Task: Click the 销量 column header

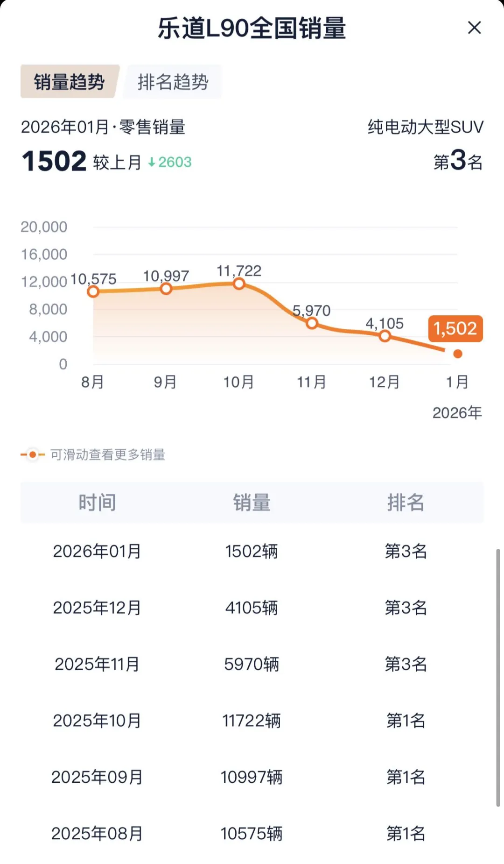Action: click(252, 502)
